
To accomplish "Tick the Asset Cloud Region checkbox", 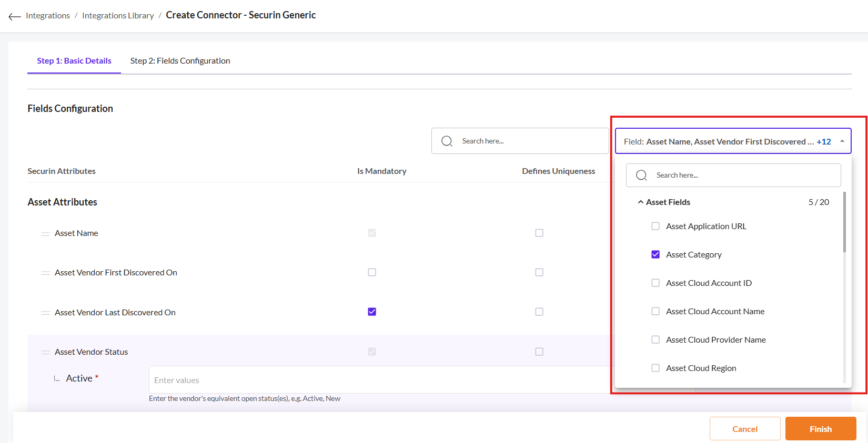I will click(x=655, y=368).
